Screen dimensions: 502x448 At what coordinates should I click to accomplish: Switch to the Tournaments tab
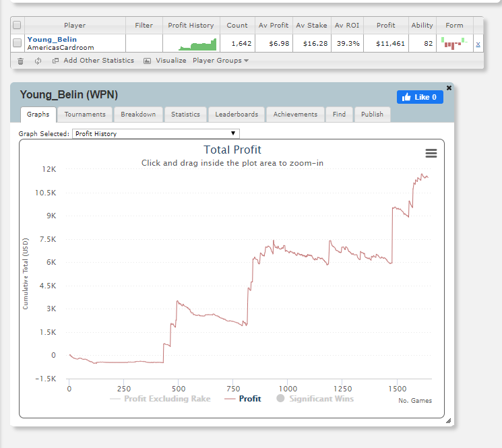[x=85, y=115]
